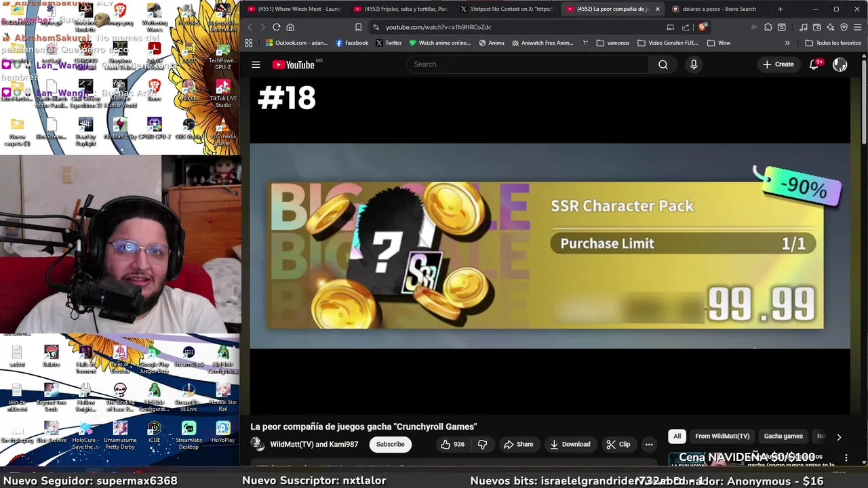Open the Brave playlist music note icon
Image resolution: width=868 pixels, height=488 pixels.
[804, 27]
